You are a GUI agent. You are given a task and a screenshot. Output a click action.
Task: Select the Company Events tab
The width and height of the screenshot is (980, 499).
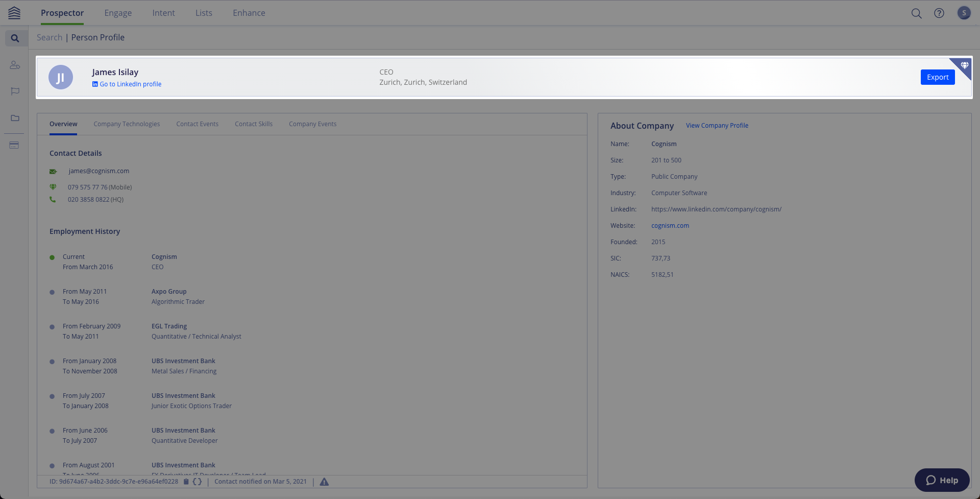(312, 124)
